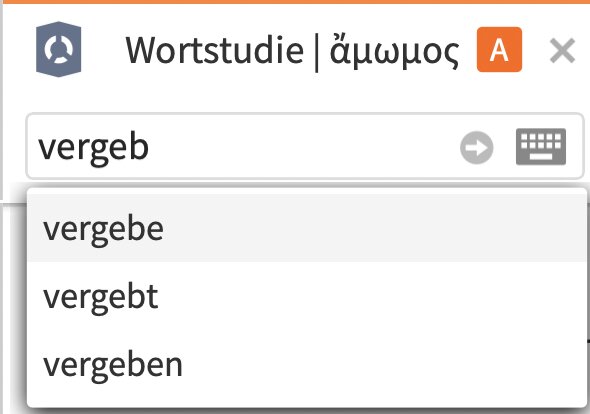Close the Wortstudie panel with X
This screenshot has height=414, width=590.
tap(563, 50)
